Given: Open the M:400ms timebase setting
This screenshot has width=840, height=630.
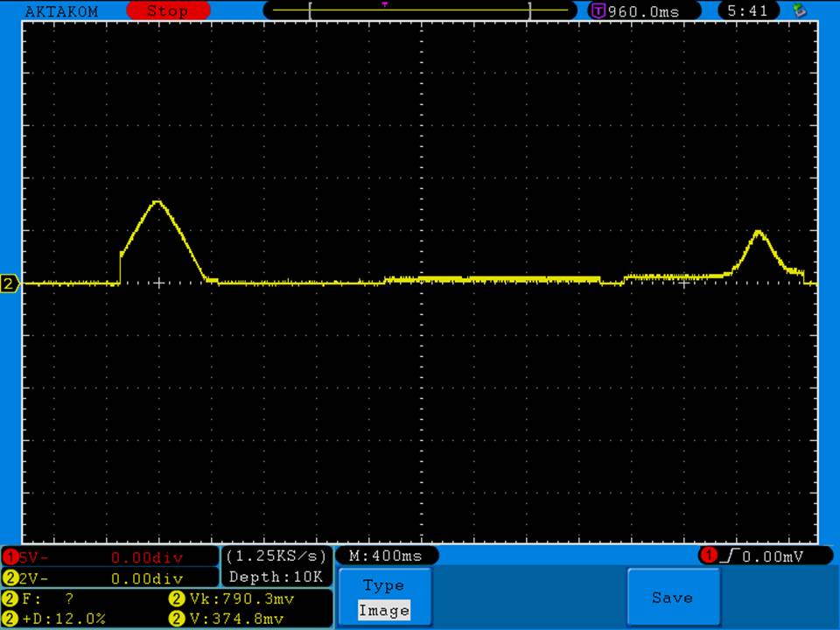Looking at the screenshot, I should pos(386,556).
